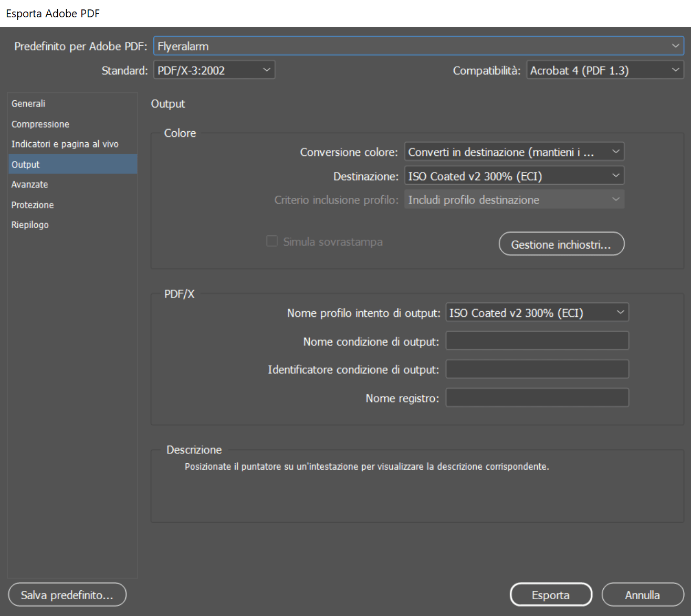691x616 pixels.
Task: Toggle the Simula sovrastampa checkbox
Action: (272, 241)
